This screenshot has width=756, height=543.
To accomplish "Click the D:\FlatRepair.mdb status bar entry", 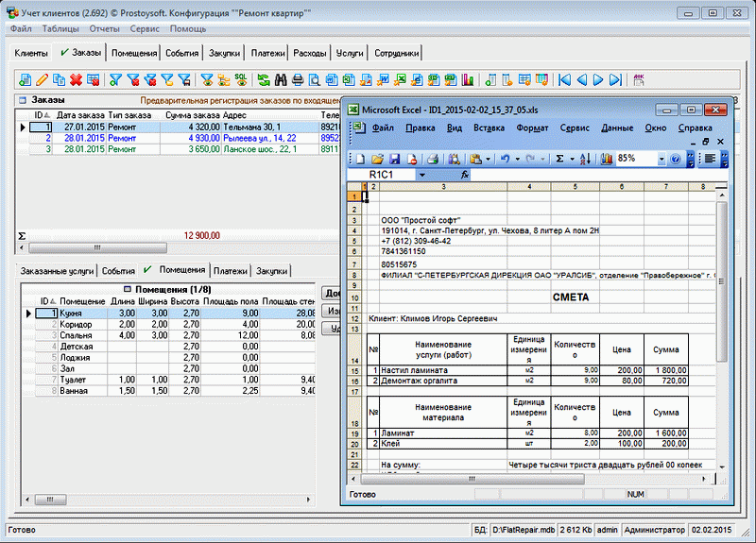I will pos(524,530).
